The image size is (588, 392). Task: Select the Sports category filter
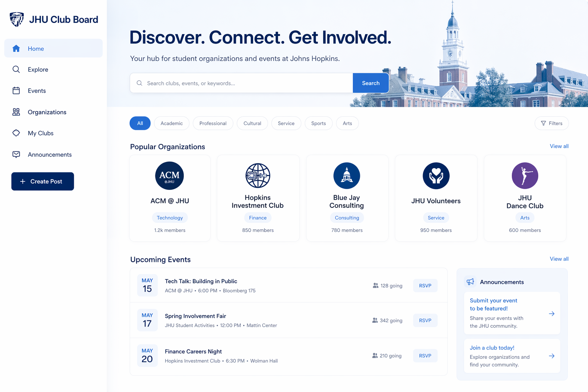coord(318,123)
